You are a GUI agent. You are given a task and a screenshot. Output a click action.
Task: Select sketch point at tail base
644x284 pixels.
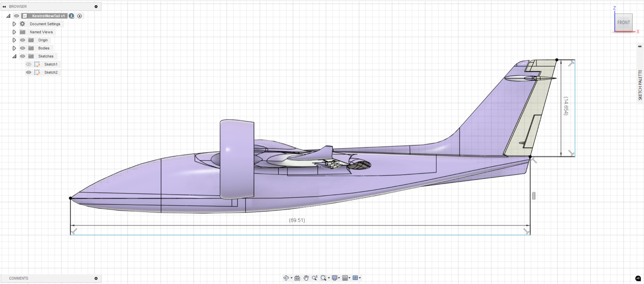click(530, 156)
